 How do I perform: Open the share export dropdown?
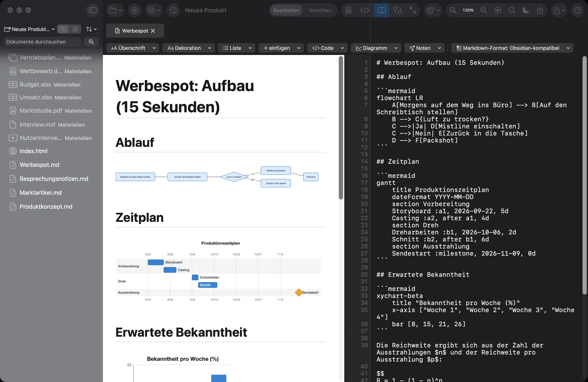pos(559,10)
